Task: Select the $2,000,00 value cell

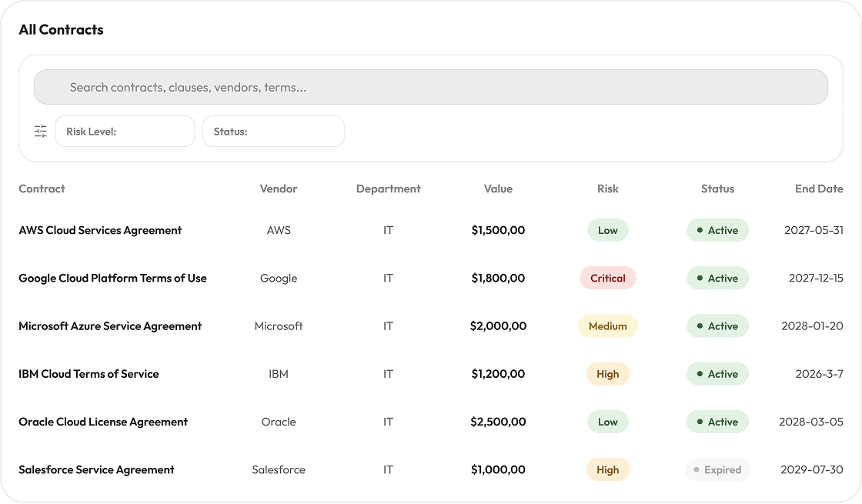Action: click(x=498, y=326)
